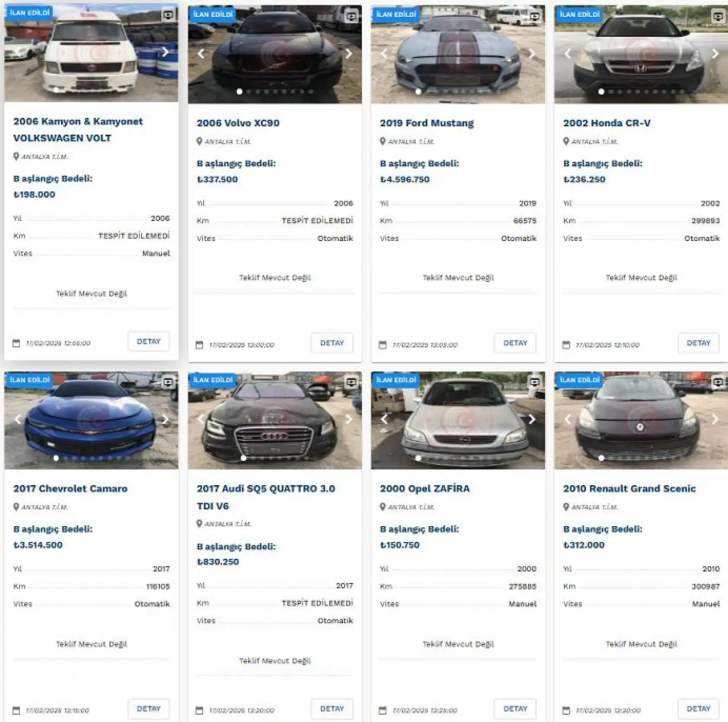
Task: Open DETAY for 2006 Volvo XC90
Action: click(x=332, y=343)
